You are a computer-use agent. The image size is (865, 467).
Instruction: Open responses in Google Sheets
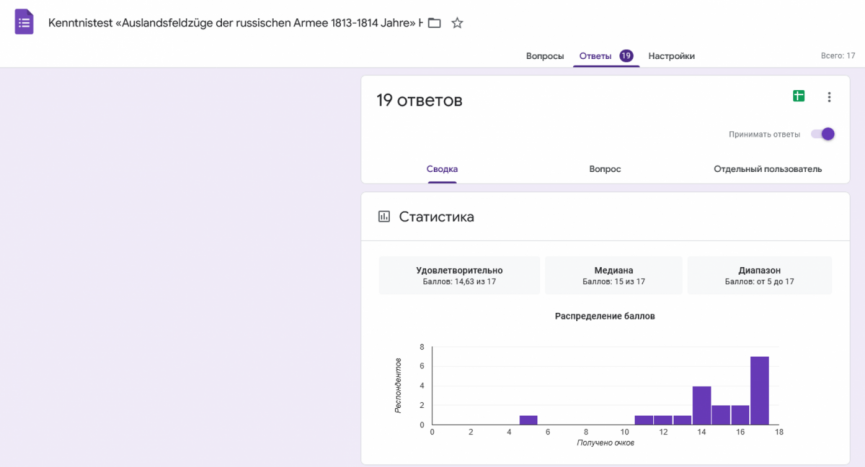(798, 97)
